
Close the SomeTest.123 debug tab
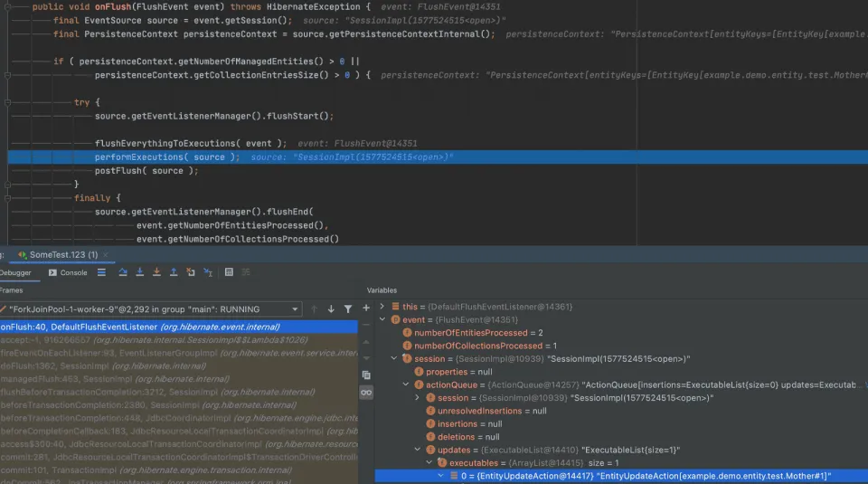click(105, 255)
